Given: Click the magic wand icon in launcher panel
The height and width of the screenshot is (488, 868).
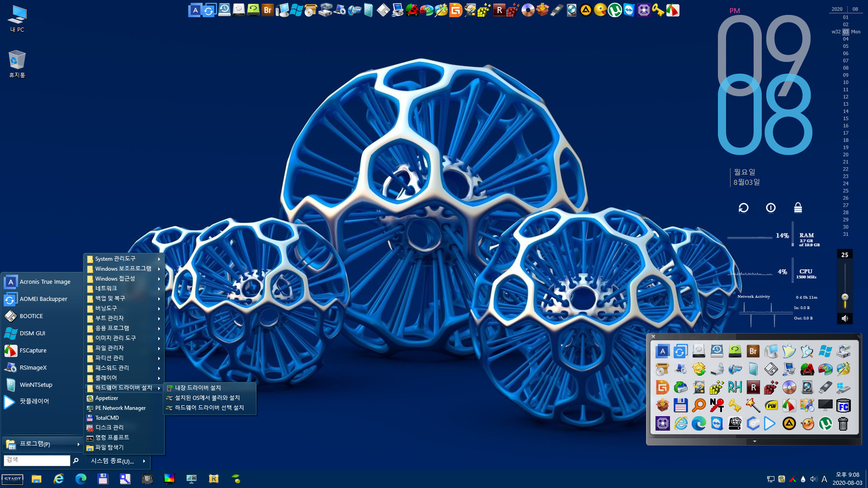Looking at the screenshot, I should 753,405.
